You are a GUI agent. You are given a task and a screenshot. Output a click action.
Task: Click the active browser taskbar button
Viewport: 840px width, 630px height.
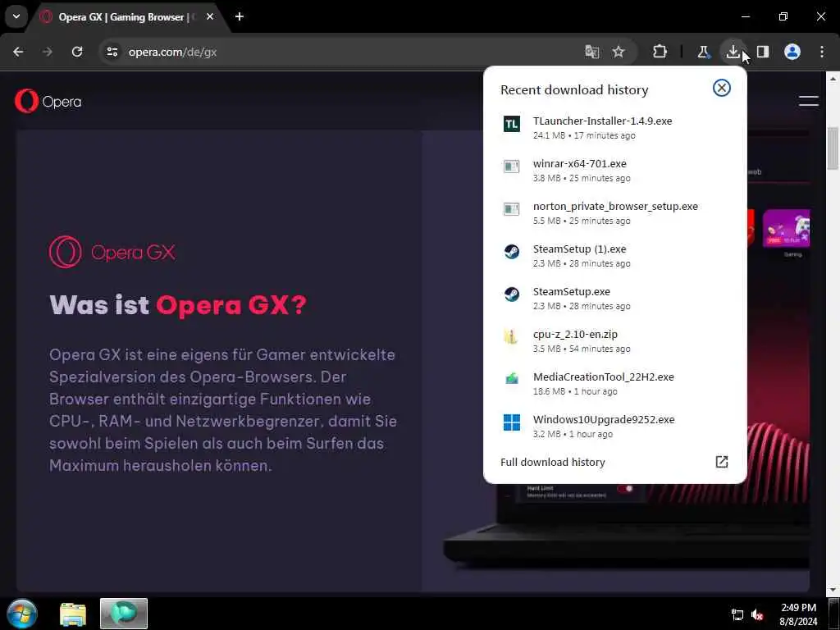[x=124, y=614]
